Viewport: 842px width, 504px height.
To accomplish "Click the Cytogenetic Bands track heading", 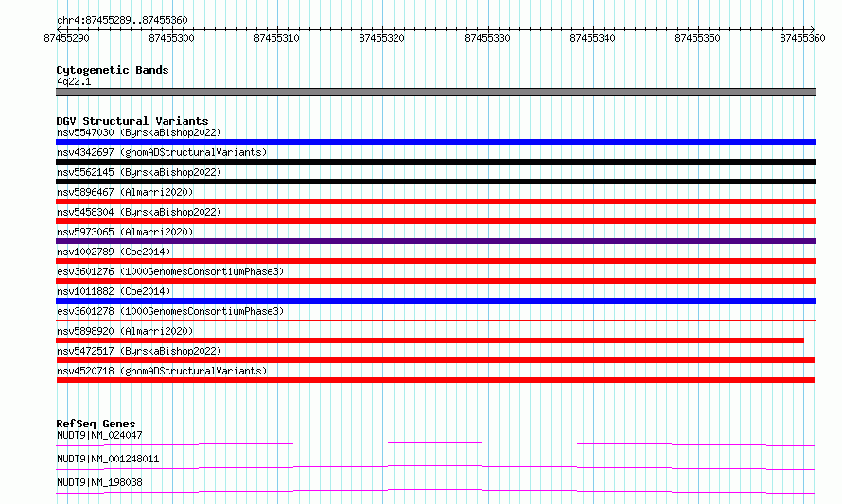I will pyautogui.click(x=113, y=70).
